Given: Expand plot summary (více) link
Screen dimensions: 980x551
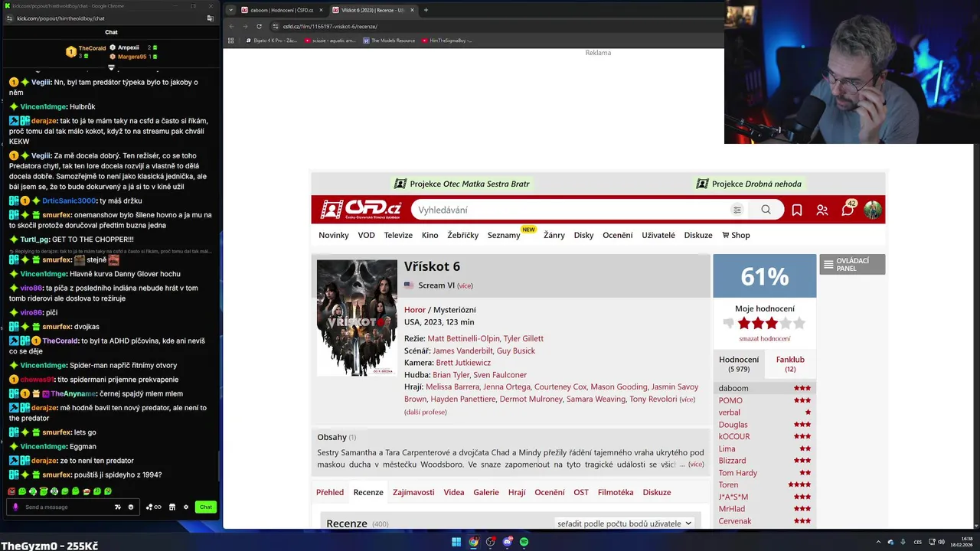Looking at the screenshot, I should (696, 465).
